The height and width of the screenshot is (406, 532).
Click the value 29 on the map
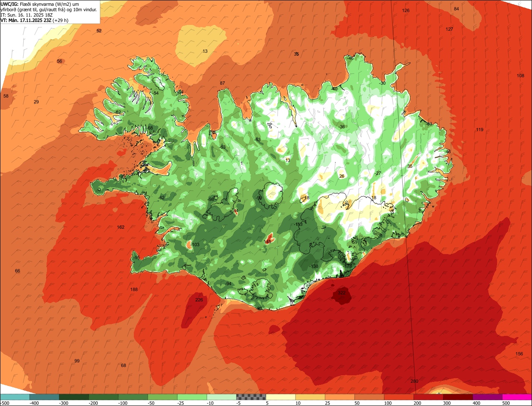point(36,102)
